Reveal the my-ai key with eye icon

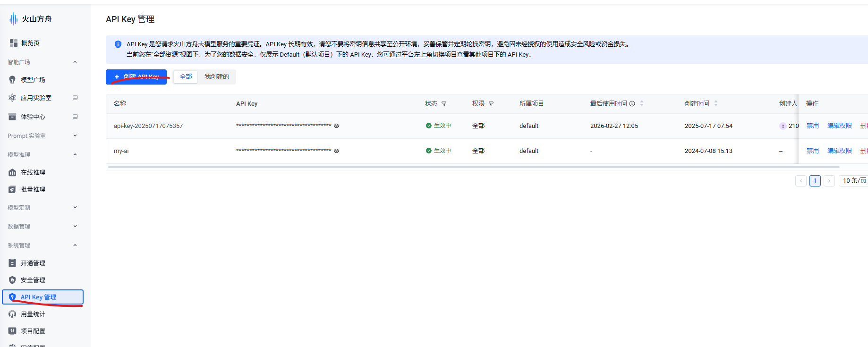pos(337,151)
